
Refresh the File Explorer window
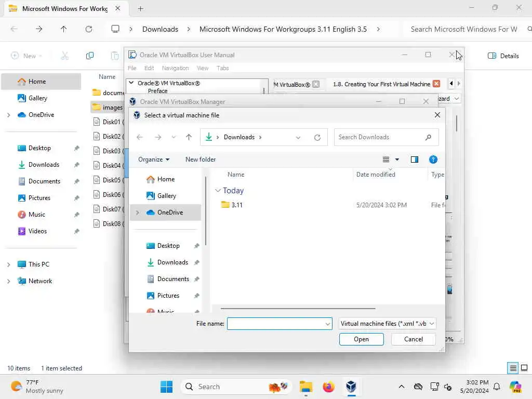(89, 29)
